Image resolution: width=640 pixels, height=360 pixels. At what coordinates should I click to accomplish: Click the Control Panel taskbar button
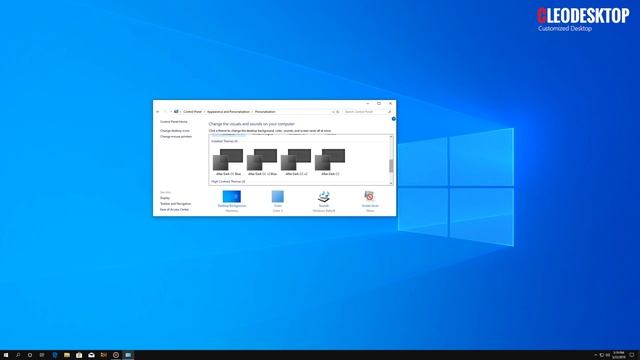[128, 355]
